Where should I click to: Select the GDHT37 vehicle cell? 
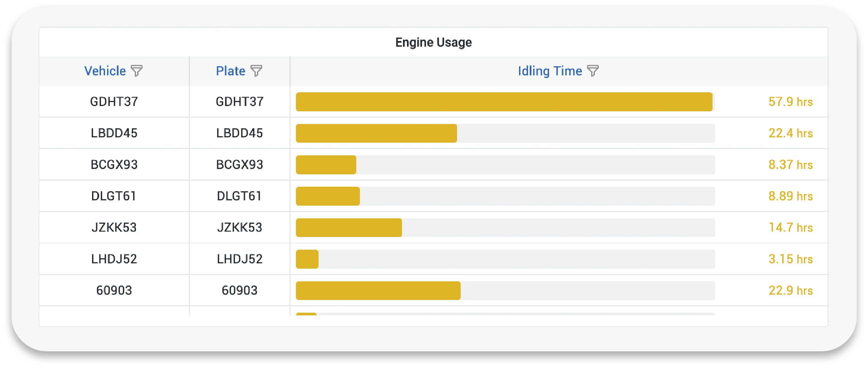tap(114, 102)
